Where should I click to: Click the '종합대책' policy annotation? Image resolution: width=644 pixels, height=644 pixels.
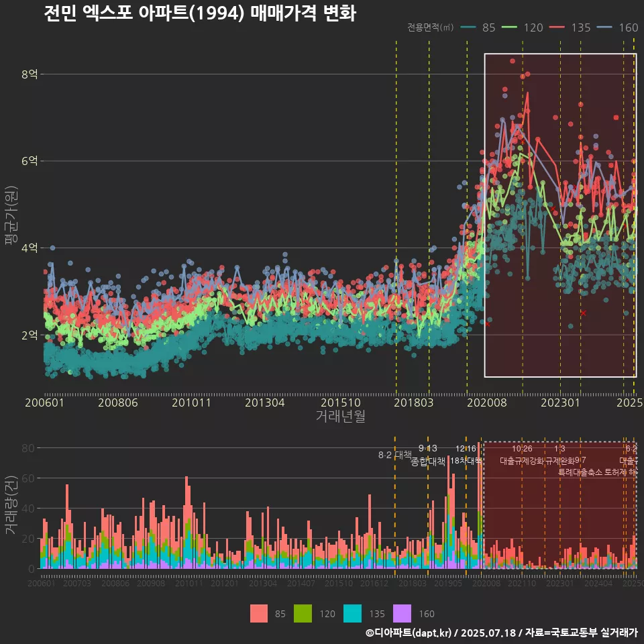tap(428, 462)
